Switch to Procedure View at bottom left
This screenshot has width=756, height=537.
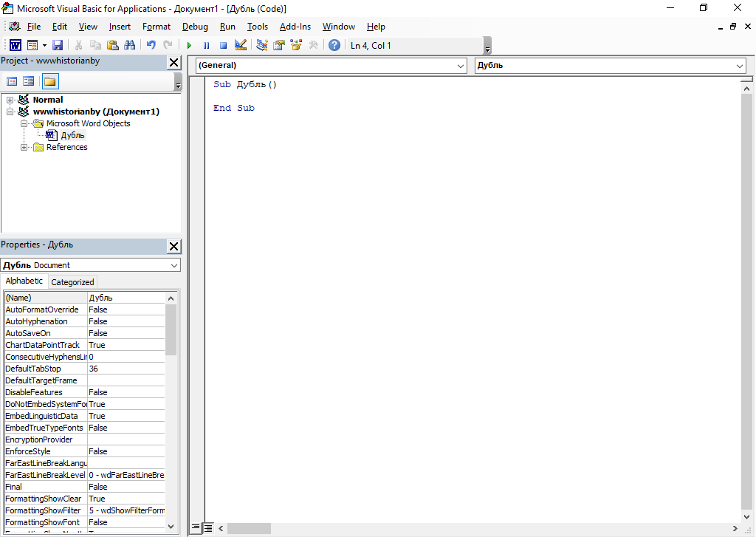[196, 528]
